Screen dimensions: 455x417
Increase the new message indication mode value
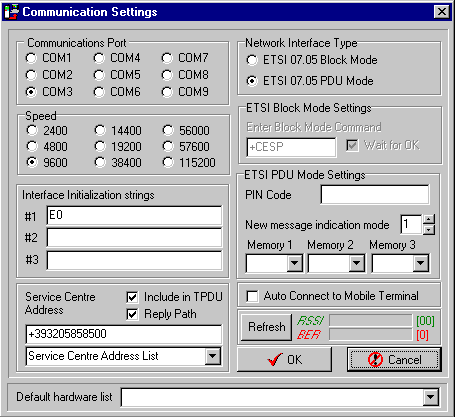[x=429, y=219]
